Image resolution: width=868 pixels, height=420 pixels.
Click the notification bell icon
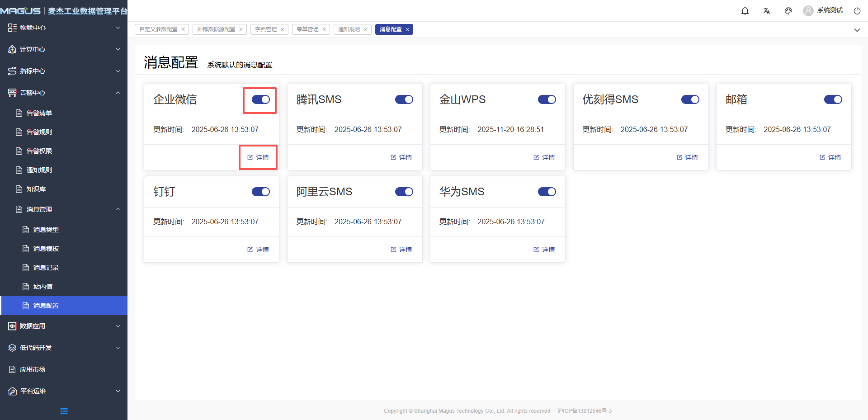[745, 11]
